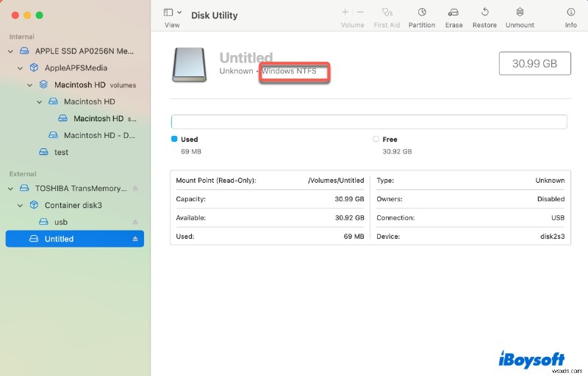
Task: Click the test volume drive icon
Action: (x=44, y=152)
